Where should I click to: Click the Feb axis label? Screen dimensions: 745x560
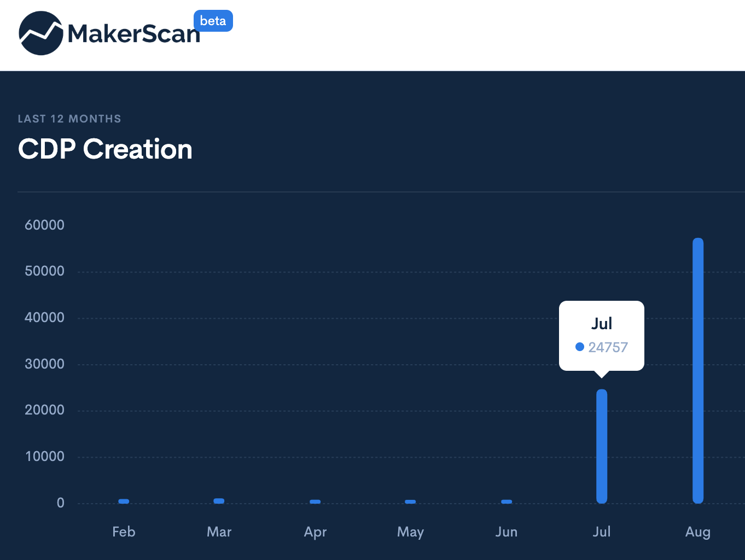pos(124,532)
